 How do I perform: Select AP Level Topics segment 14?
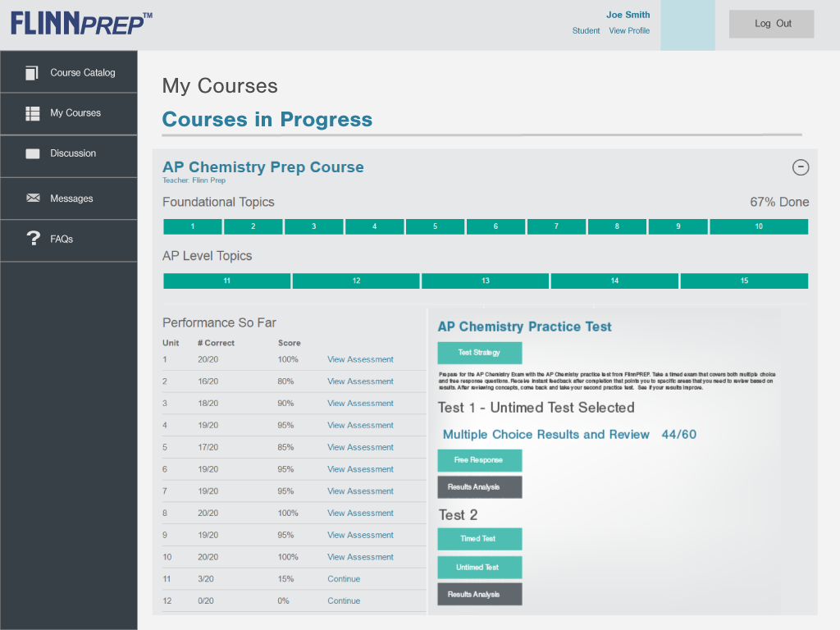614,281
